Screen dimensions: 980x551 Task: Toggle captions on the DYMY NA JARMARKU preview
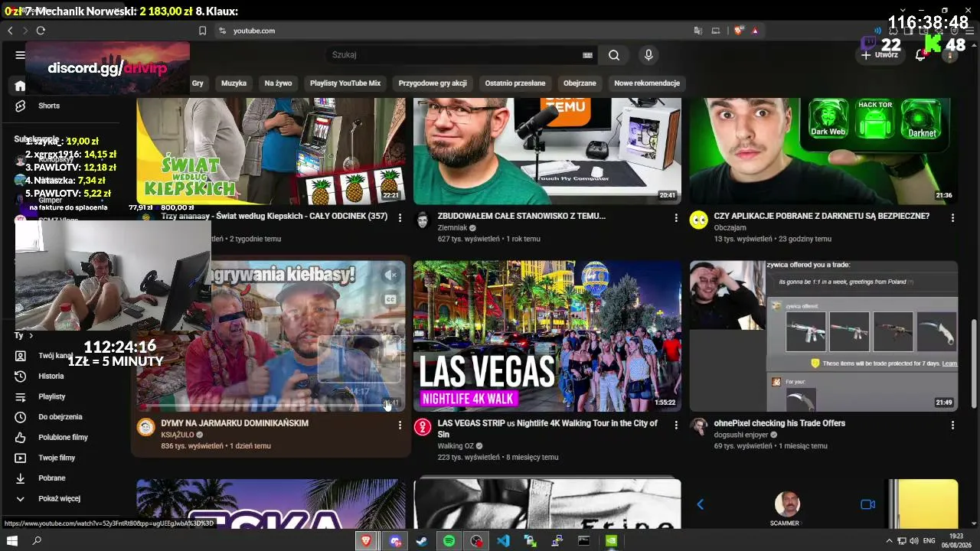pyautogui.click(x=390, y=300)
